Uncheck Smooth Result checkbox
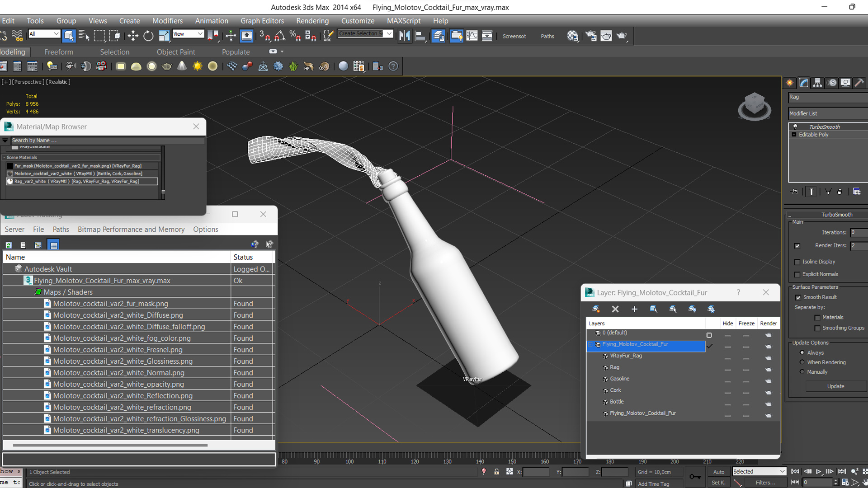Screen dimensions: 868x488 pyautogui.click(x=798, y=297)
